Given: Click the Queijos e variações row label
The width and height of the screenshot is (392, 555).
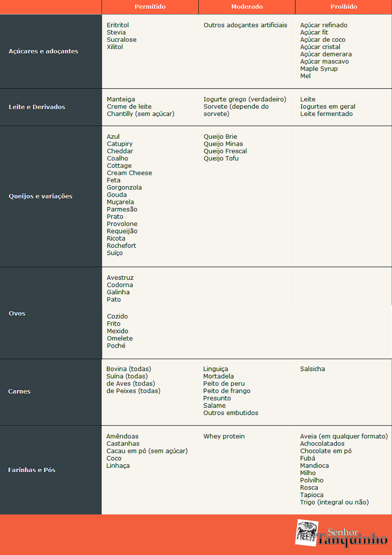Looking at the screenshot, I should 41,196.
